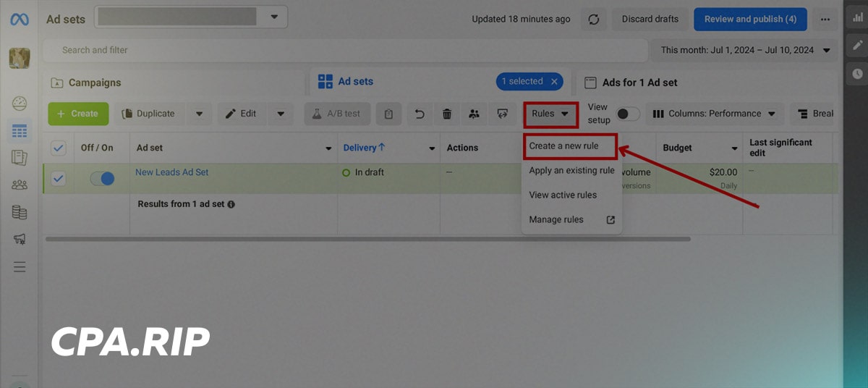Open the Ad set column header dropdown arrow
The height and width of the screenshot is (388, 868).
pyautogui.click(x=328, y=148)
